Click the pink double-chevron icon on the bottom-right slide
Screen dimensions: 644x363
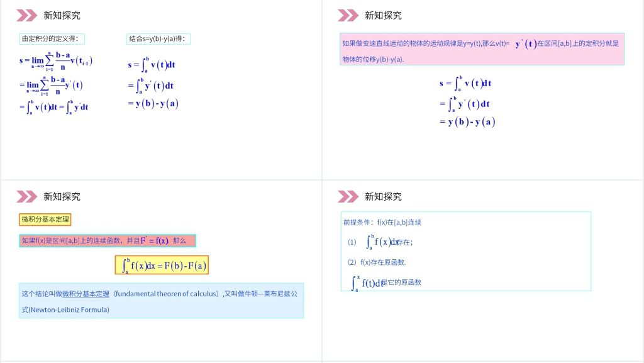pyautogui.click(x=348, y=196)
